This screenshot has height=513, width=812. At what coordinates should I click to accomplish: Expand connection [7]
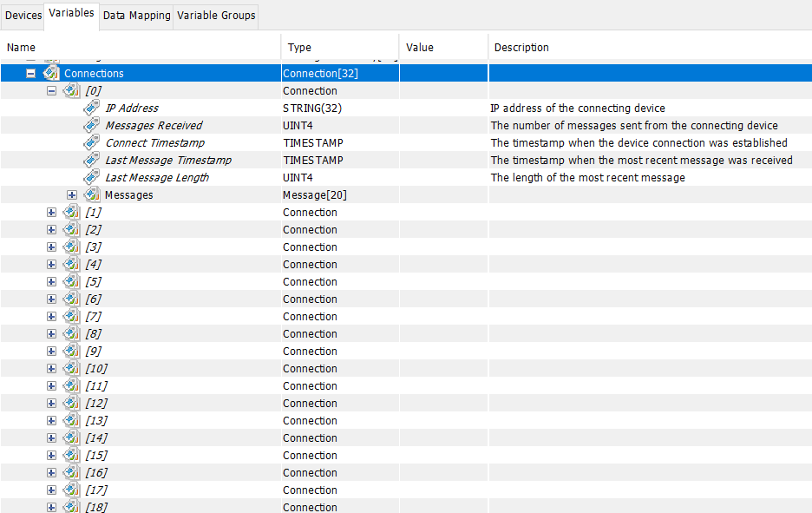[51, 316]
